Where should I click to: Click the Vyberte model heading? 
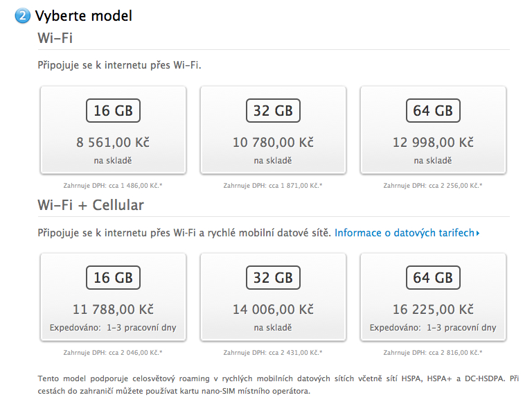[83, 15]
